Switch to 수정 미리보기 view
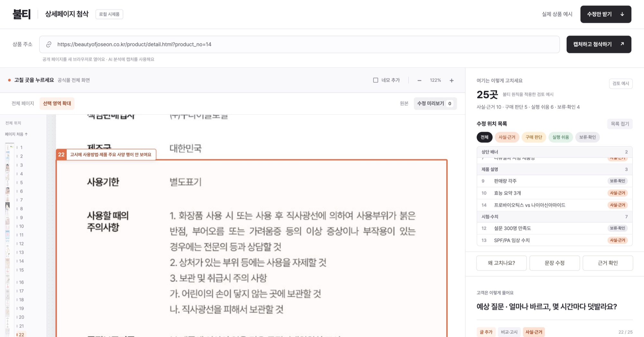 click(x=435, y=103)
